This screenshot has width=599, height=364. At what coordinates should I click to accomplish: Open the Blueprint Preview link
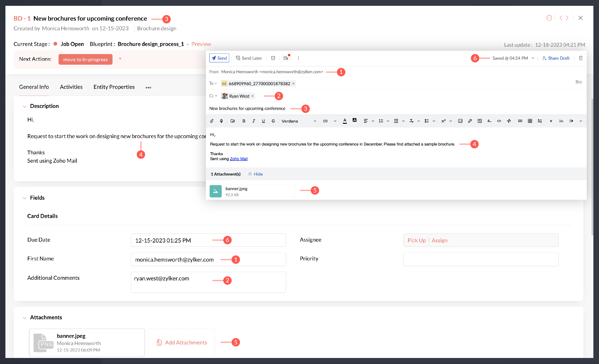[x=201, y=44]
